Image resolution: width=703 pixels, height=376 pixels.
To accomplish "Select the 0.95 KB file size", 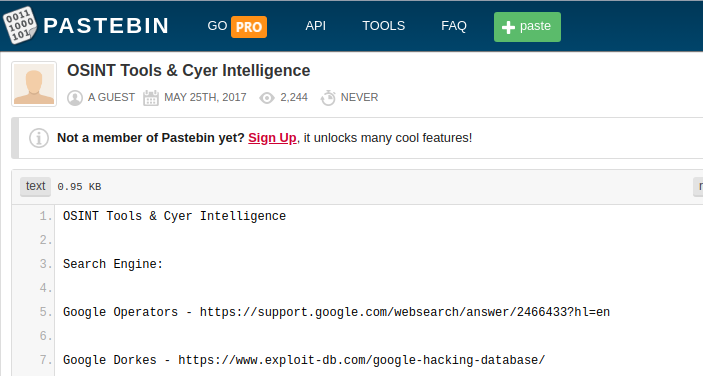I will [79, 187].
